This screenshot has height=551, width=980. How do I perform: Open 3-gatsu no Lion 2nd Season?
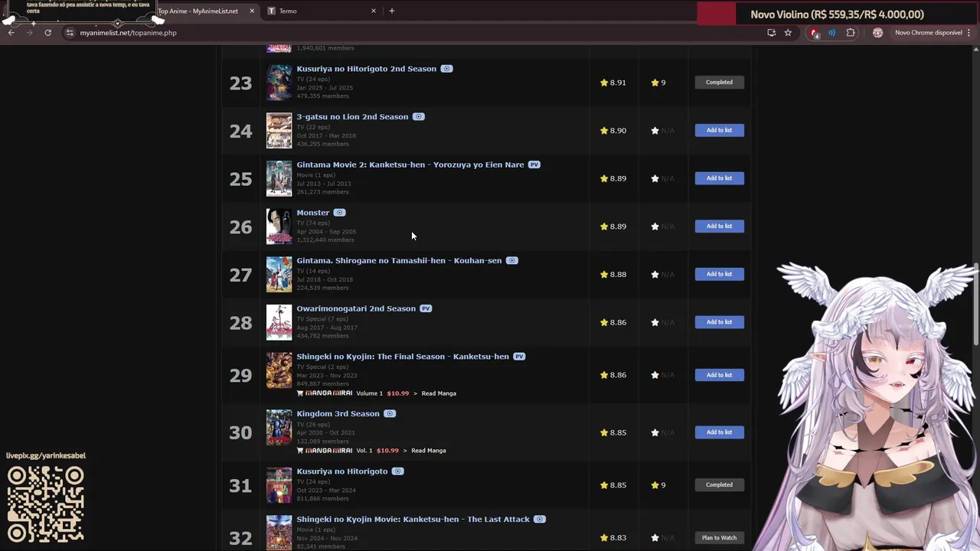click(352, 117)
